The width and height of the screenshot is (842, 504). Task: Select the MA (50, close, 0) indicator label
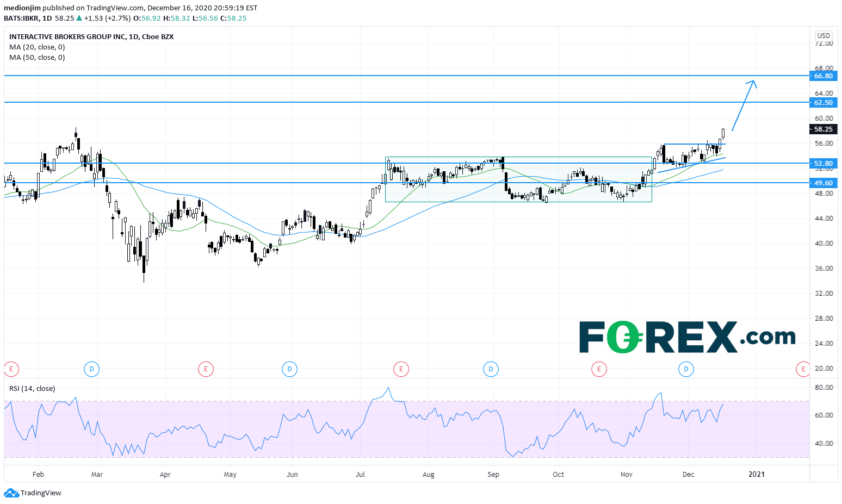(37, 58)
